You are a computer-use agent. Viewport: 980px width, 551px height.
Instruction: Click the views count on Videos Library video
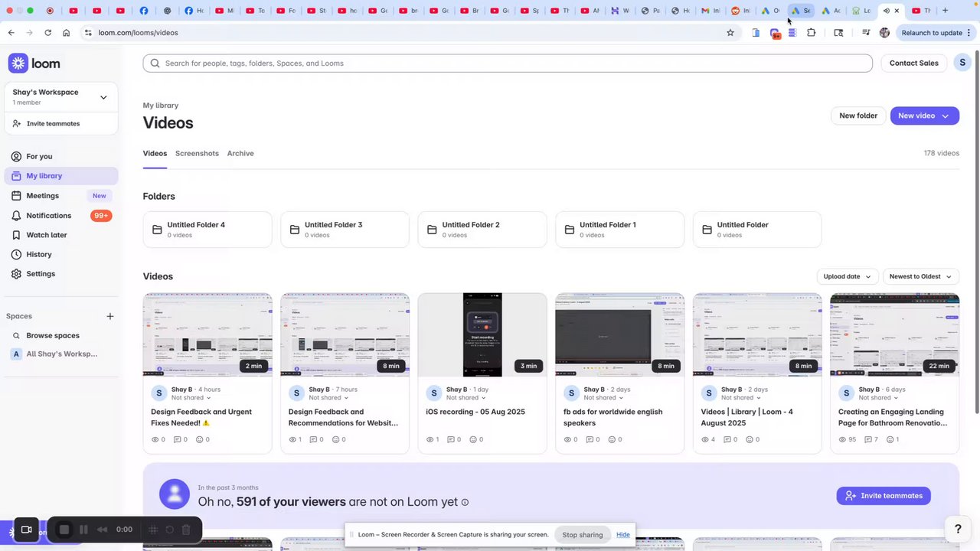708,439
